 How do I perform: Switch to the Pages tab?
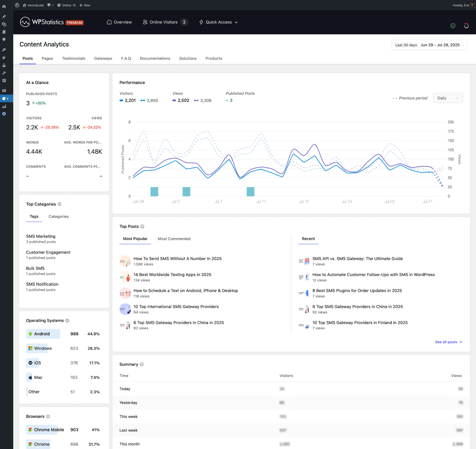click(47, 58)
